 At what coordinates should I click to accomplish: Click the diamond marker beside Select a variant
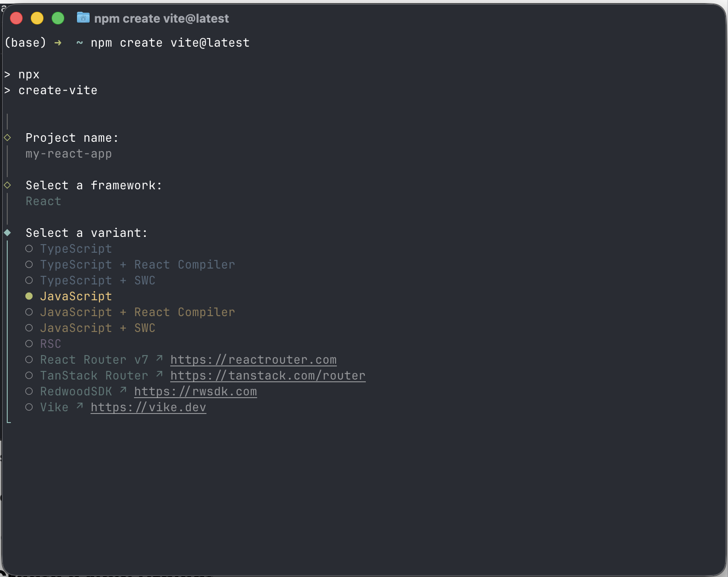7,232
